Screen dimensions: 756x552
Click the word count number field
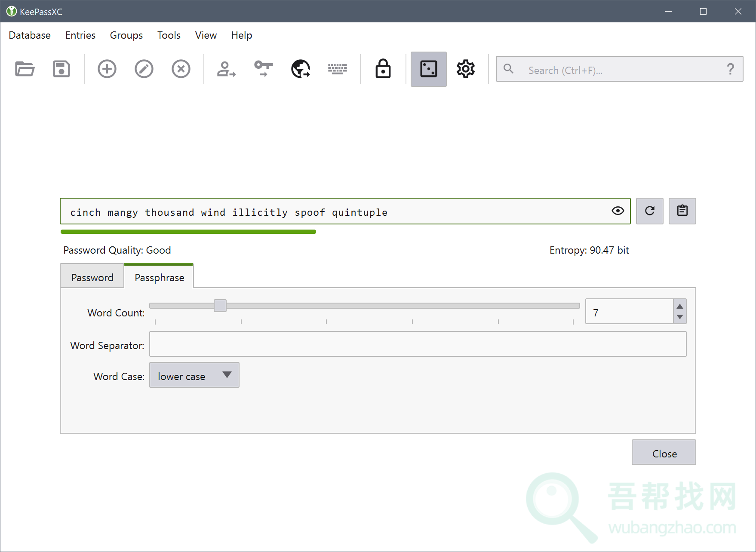630,312
